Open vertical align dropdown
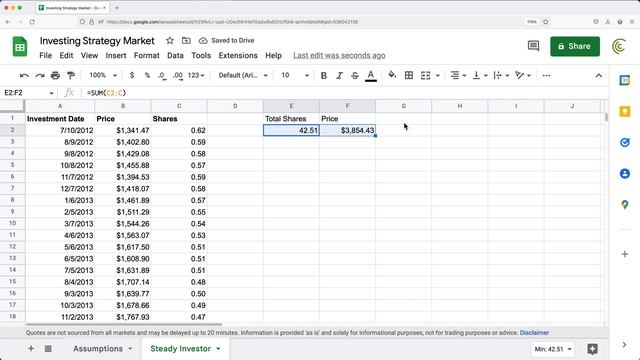 (480, 76)
